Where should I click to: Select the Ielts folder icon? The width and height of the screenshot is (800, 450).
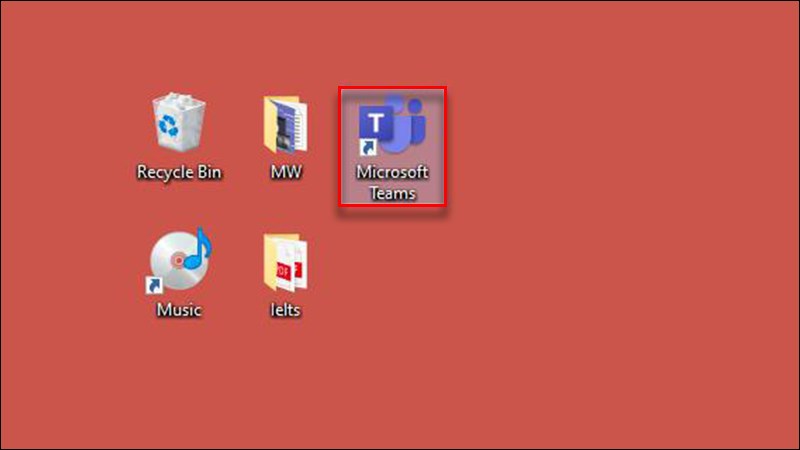click(285, 262)
